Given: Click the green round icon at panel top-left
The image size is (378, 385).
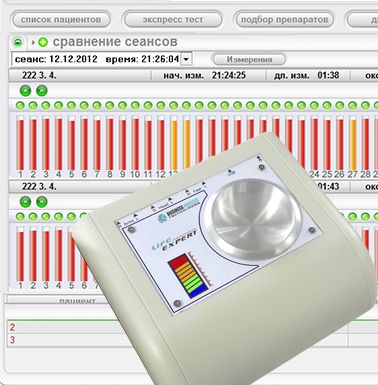Looking at the screenshot, I should tap(18, 42).
